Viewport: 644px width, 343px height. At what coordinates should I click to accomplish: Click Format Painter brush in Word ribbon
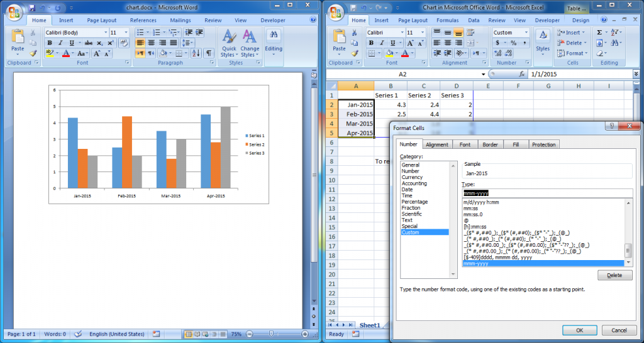coord(33,53)
